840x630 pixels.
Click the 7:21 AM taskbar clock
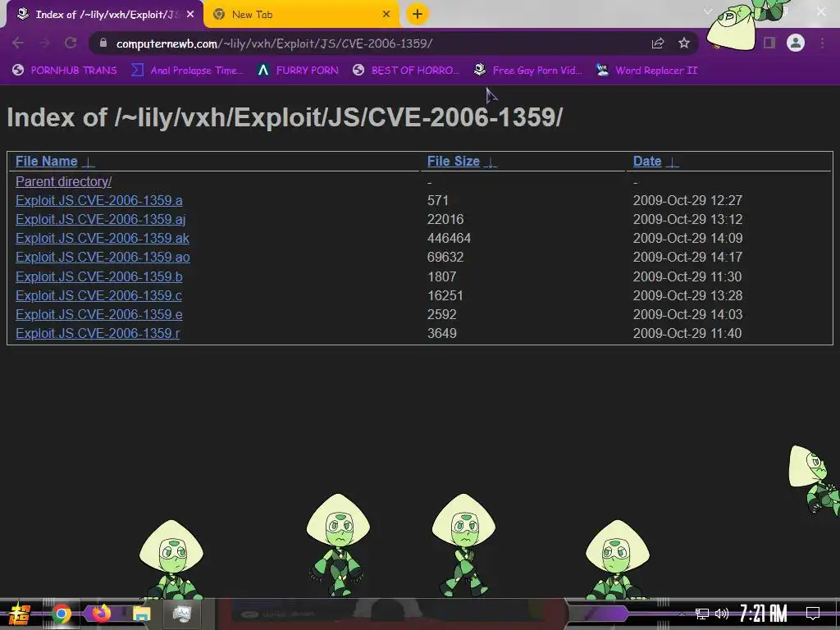click(764, 614)
